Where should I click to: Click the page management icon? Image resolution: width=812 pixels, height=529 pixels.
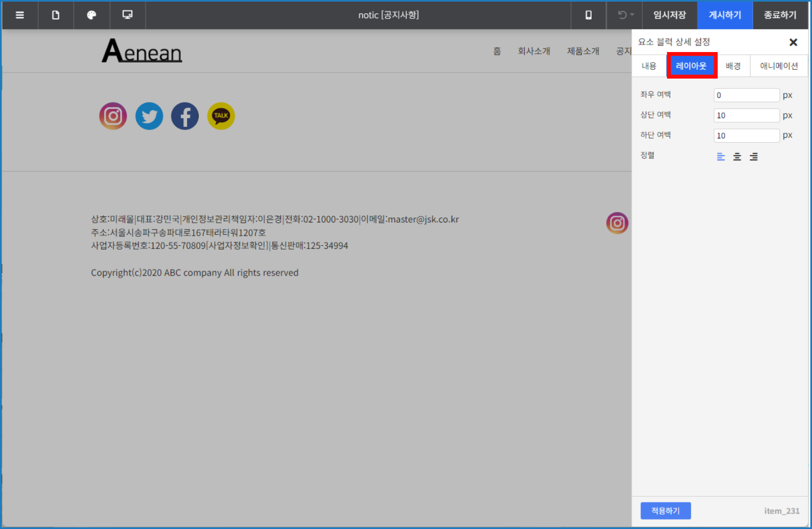tap(55, 15)
